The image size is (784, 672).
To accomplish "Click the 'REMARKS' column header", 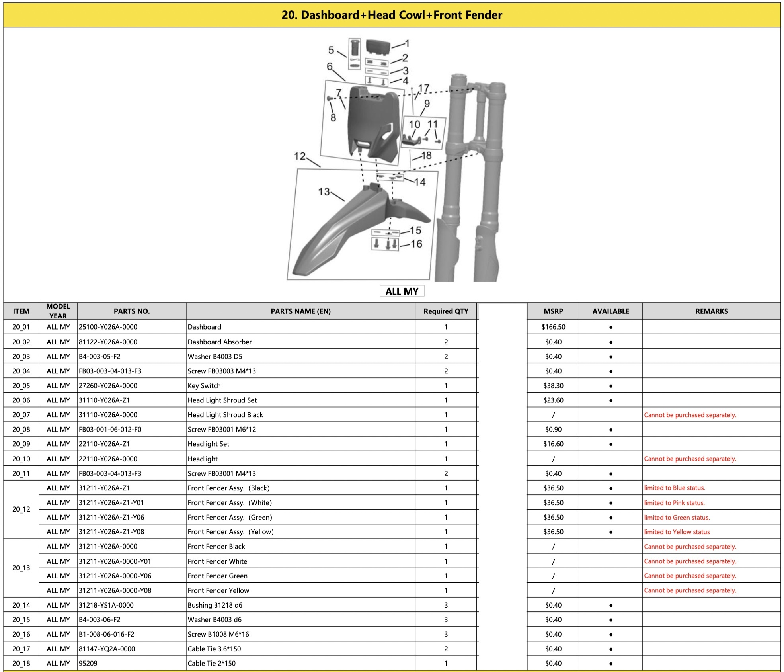I will pyautogui.click(x=711, y=311).
